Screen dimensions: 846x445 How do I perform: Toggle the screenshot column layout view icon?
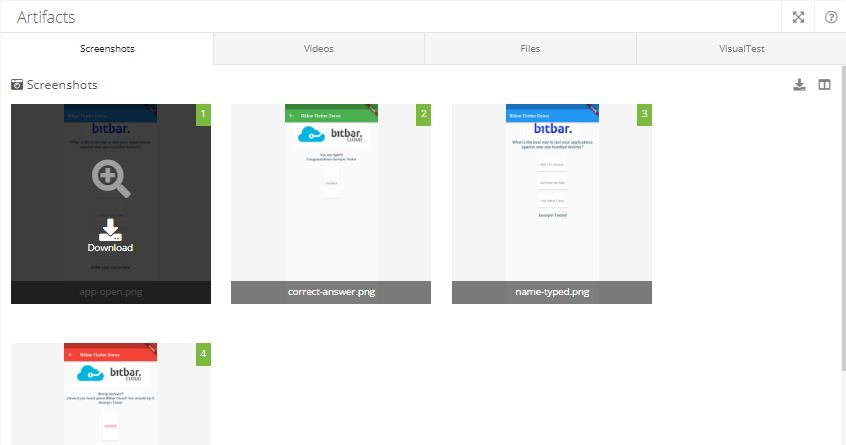tap(824, 85)
